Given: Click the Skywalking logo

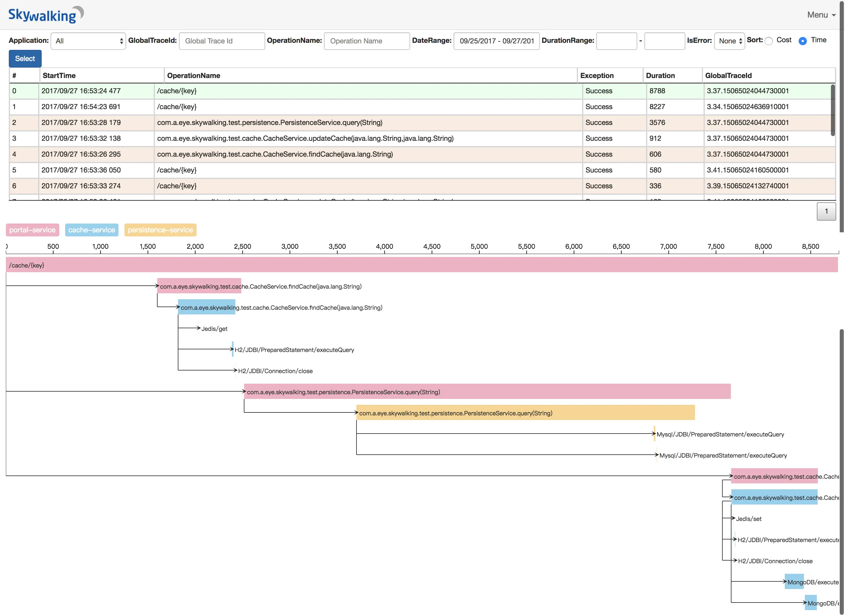Looking at the screenshot, I should [45, 15].
